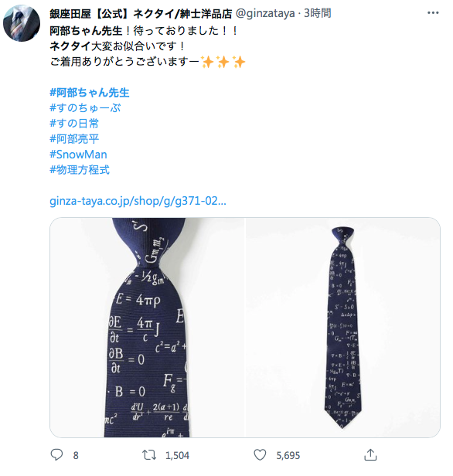Open the 銀座田屋 display name profile
Image resolution: width=453 pixels, height=476 pixels.
(x=141, y=13)
